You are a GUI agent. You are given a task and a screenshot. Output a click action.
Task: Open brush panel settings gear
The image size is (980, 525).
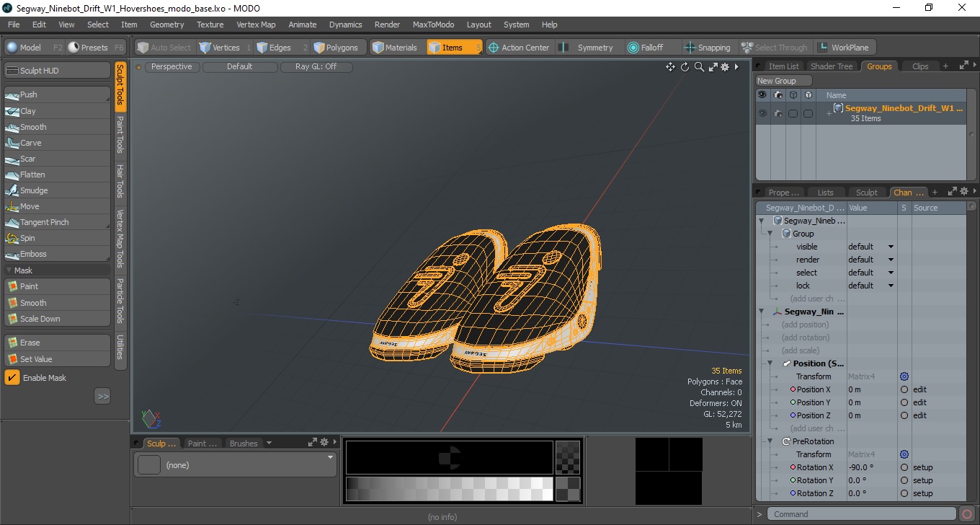coord(324,443)
